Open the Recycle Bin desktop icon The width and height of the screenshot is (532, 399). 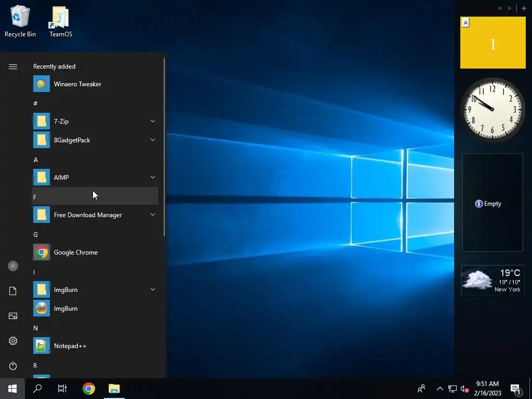(20, 21)
